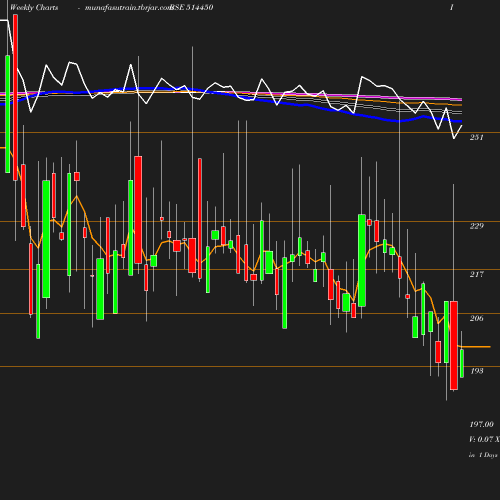Click the 'Weekly Charts' title text
This screenshot has width=500, height=500.
click(x=34, y=7)
